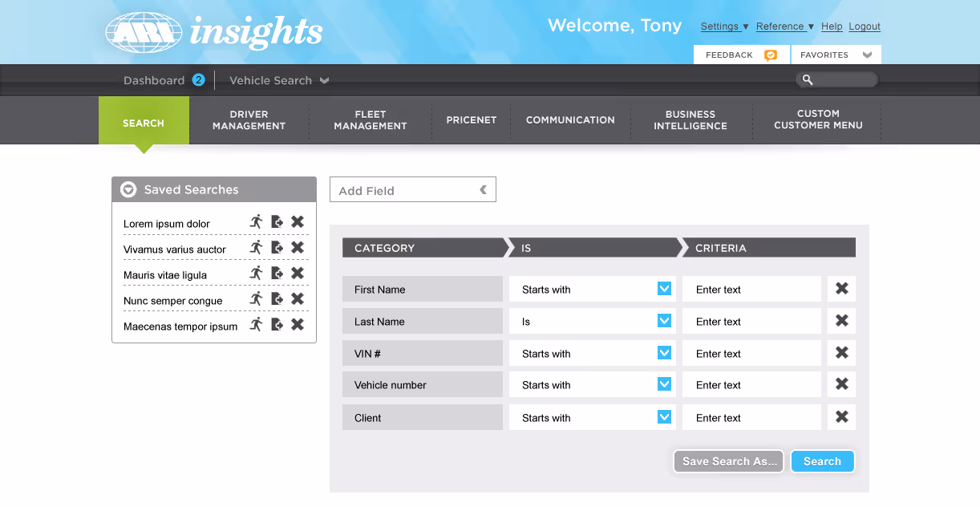Expand the Vehicle Search dropdown
The width and height of the screenshot is (980, 507).
point(324,80)
